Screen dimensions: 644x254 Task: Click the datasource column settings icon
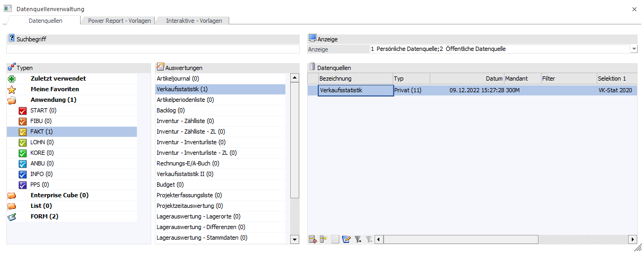coord(324,239)
